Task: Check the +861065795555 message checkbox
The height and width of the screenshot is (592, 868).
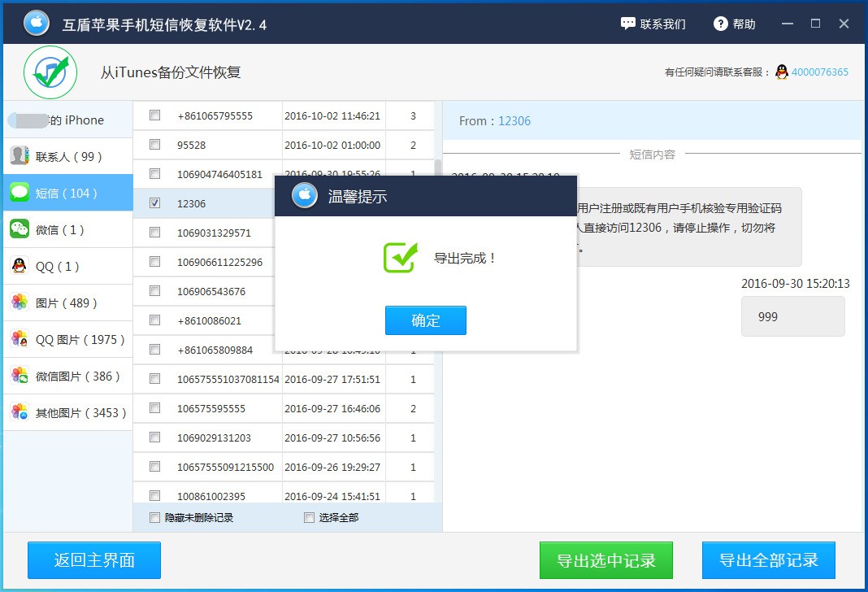Action: [x=154, y=115]
